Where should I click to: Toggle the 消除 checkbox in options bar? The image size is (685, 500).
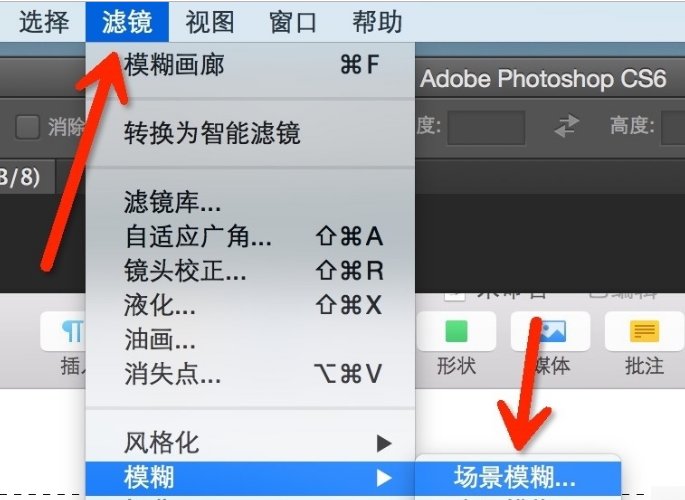[x=28, y=128]
